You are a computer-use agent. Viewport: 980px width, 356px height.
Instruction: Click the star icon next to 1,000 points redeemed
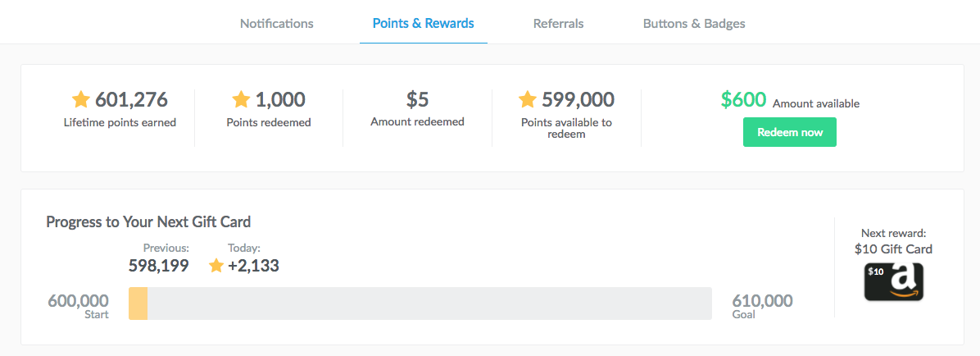coord(241,99)
